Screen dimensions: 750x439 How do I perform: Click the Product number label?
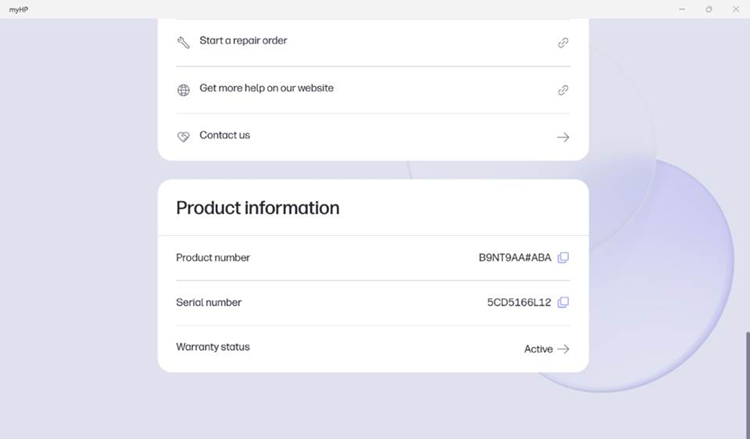point(213,258)
